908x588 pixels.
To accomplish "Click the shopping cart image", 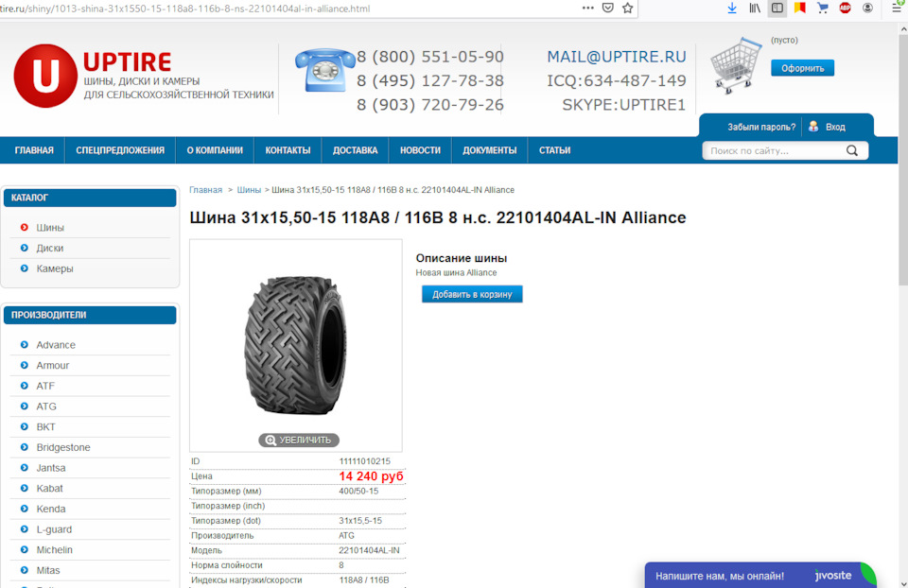I will [x=736, y=65].
